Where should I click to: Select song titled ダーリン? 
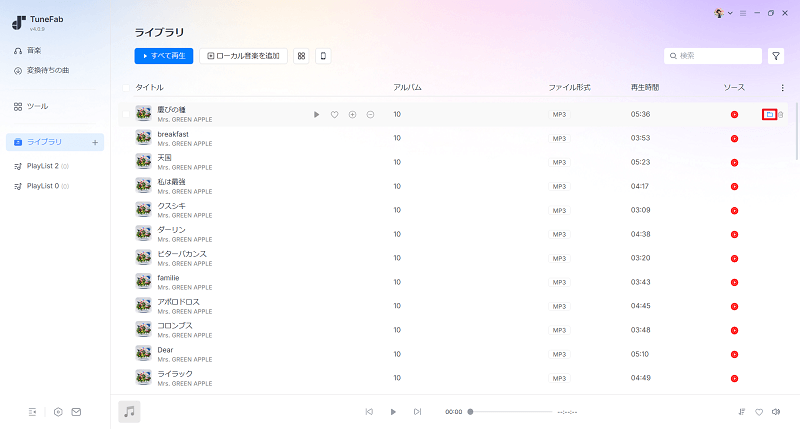[x=171, y=230]
